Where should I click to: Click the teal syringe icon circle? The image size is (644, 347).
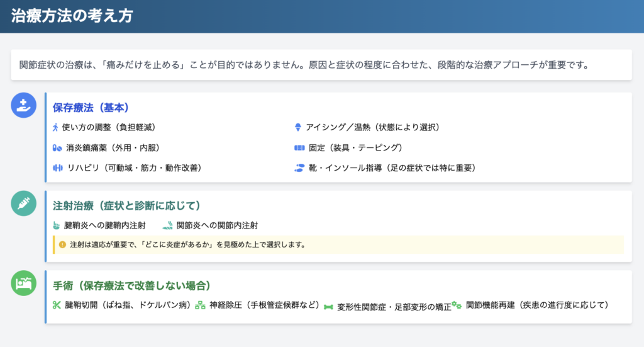tap(24, 203)
